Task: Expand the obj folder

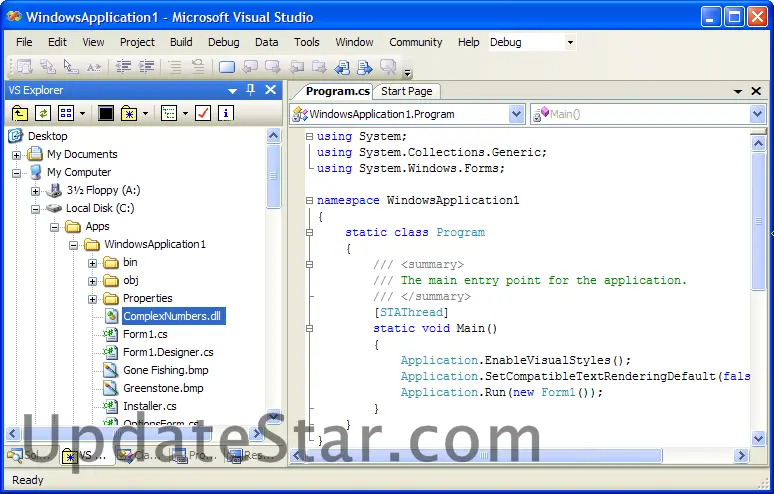Action: pos(92,281)
